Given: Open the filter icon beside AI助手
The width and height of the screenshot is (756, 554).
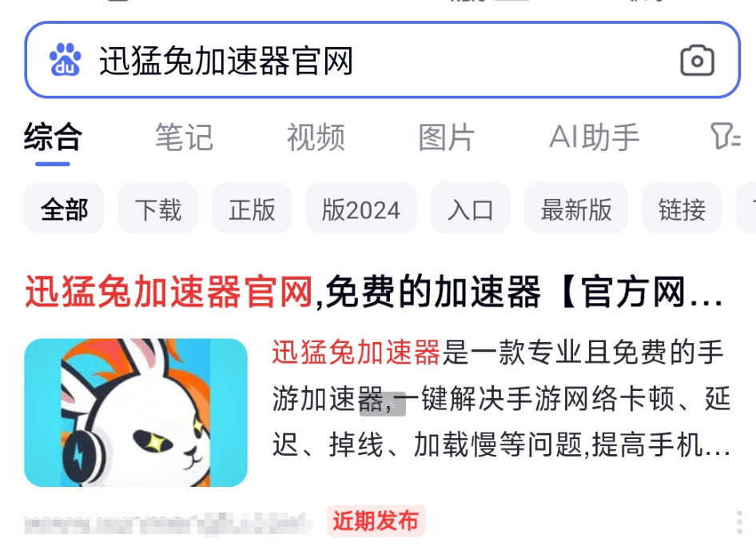Looking at the screenshot, I should [x=725, y=137].
